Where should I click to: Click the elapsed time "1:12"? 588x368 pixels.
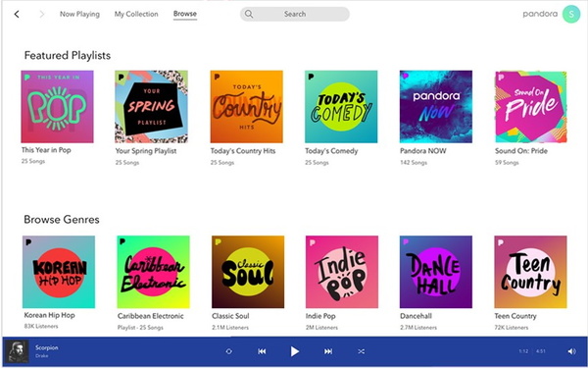pyautogui.click(x=524, y=351)
